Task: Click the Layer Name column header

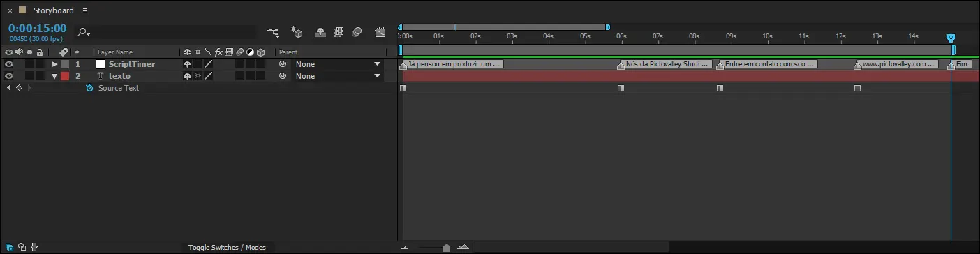Action: (x=115, y=52)
